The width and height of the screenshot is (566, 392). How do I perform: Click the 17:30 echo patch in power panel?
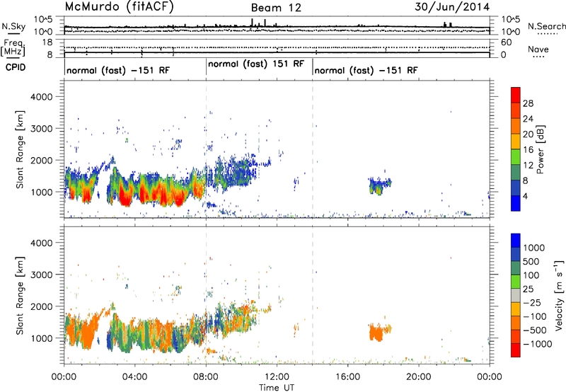pyautogui.click(x=379, y=185)
